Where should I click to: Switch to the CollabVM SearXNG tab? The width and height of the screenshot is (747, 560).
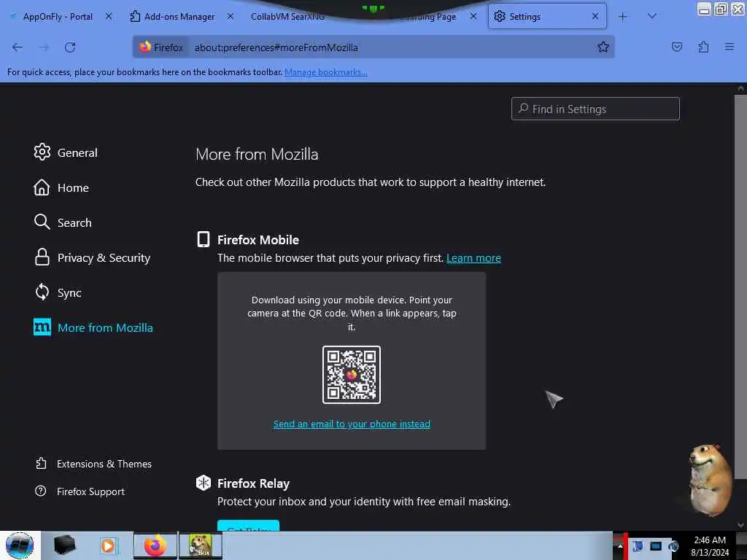coord(287,17)
